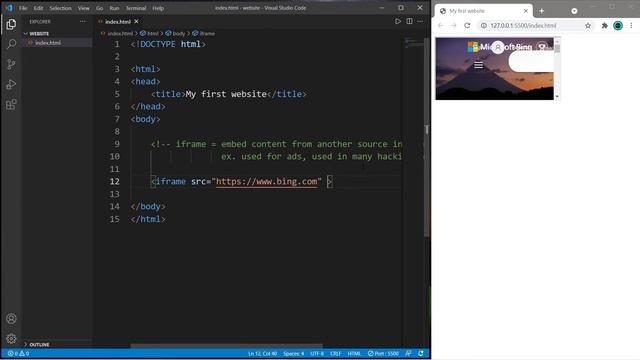Open the View menu

(83, 8)
